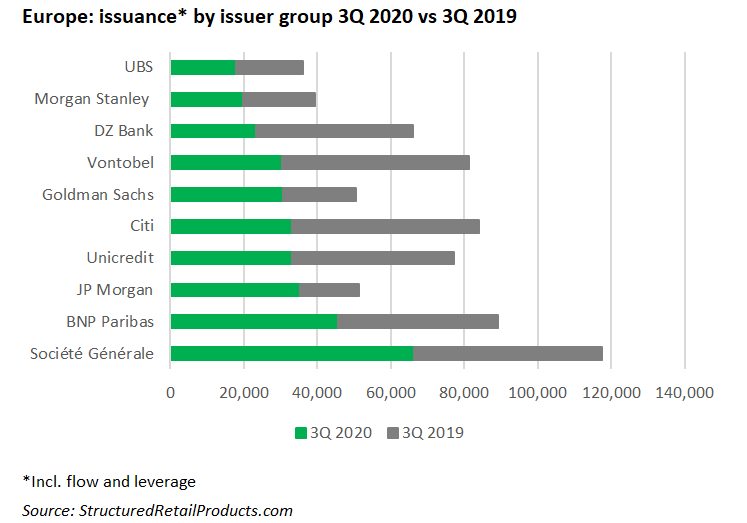
Task: Click the 80,000 axis label
Action: [x=464, y=393]
